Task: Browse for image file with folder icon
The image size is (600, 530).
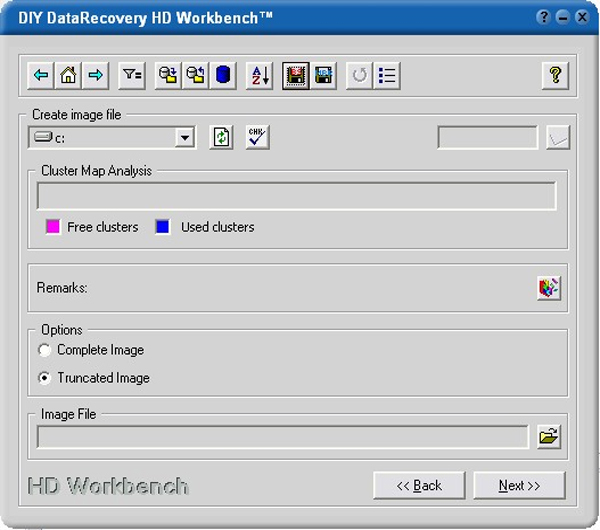Action: (549, 436)
